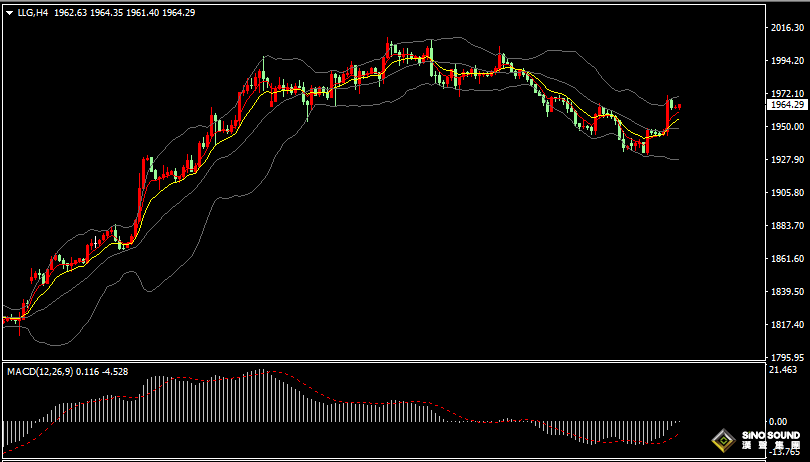Click the 2016.30 price axis label
This screenshot has height=462, width=810.
pyautogui.click(x=786, y=28)
